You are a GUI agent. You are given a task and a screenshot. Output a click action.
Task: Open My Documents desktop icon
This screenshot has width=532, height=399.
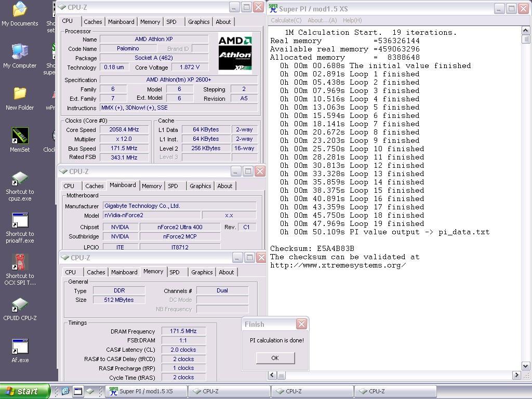click(x=20, y=14)
